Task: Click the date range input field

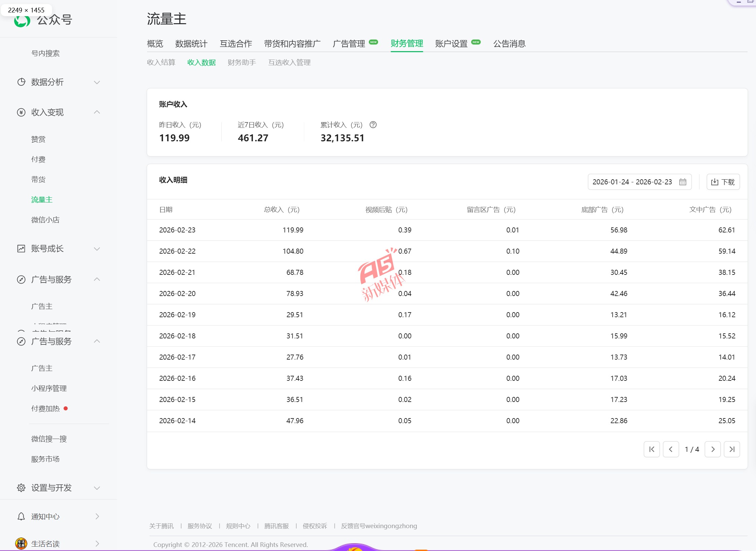Action: pos(632,182)
